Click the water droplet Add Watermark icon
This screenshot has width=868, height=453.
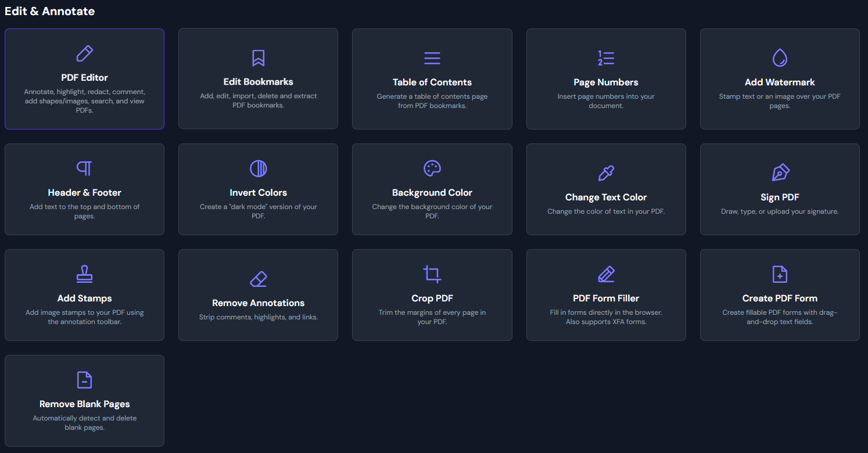click(x=779, y=57)
